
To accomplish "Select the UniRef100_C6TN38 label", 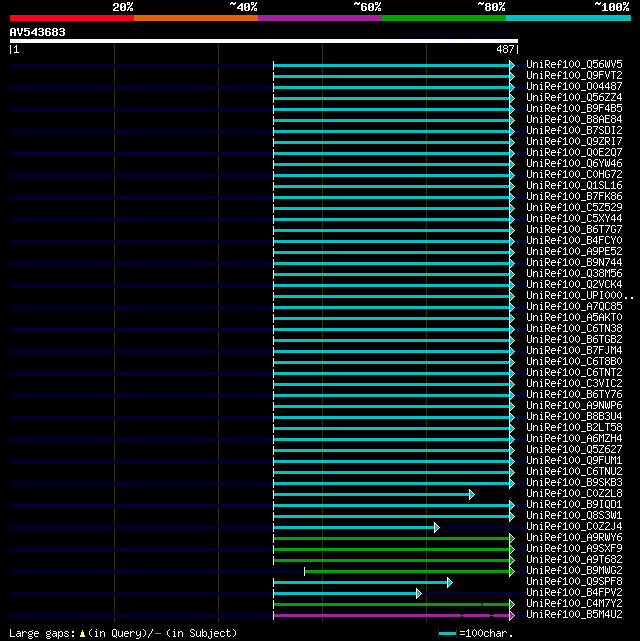I will click(x=574, y=329).
